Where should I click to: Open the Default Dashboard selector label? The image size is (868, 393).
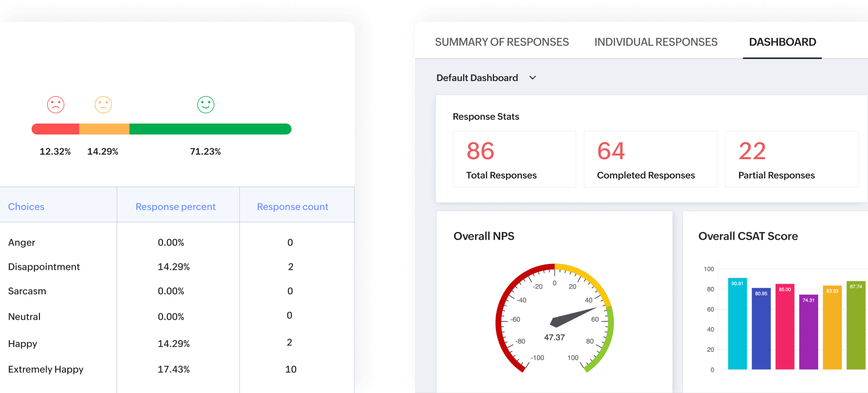click(x=477, y=78)
